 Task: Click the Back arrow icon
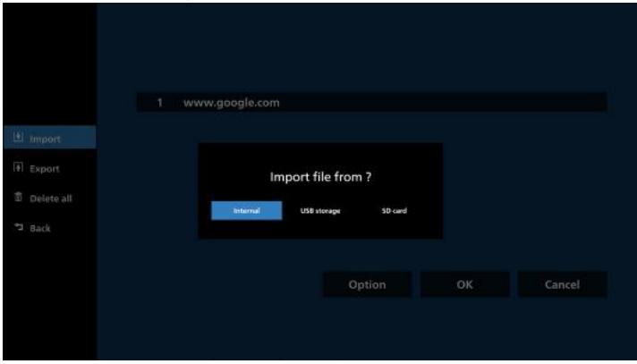(19, 226)
